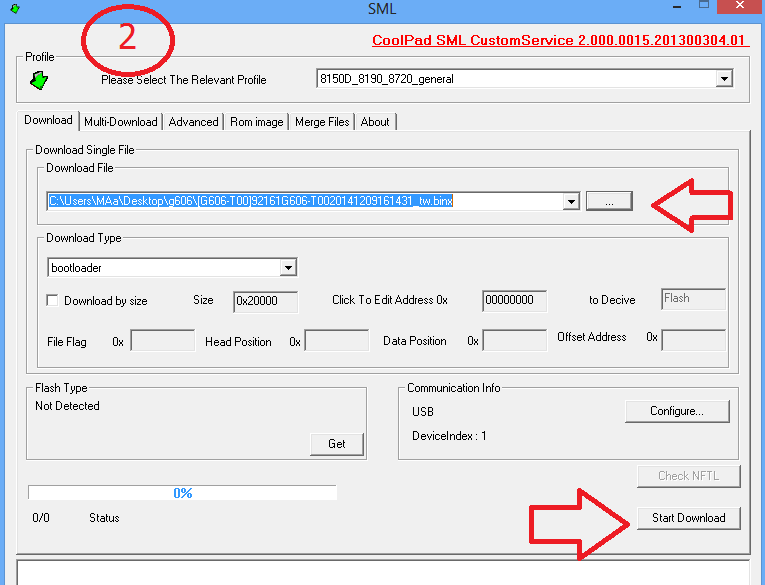This screenshot has height=585, width=765.
Task: Expand the download file path history arrow
Action: click(x=571, y=201)
